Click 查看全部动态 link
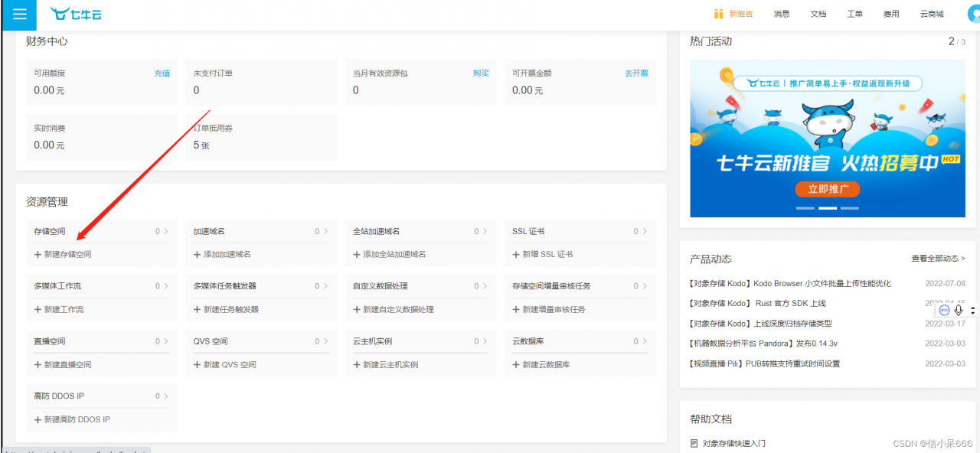The image size is (980, 453). tap(938, 259)
